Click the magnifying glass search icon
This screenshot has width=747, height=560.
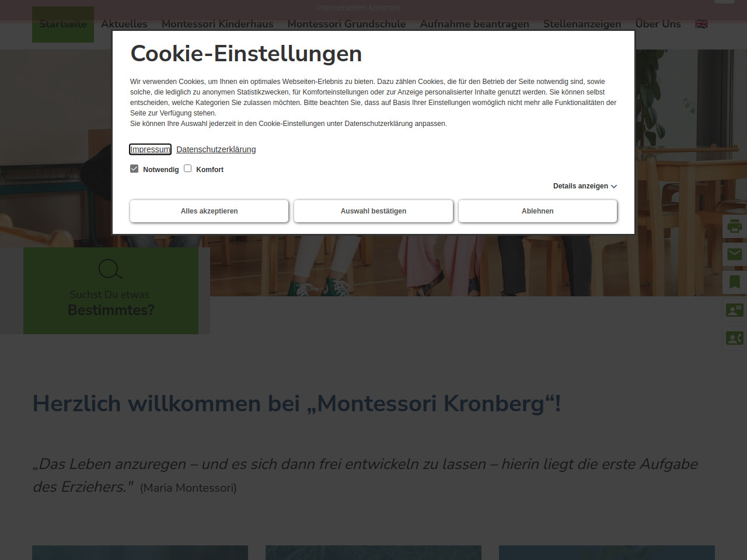[110, 269]
